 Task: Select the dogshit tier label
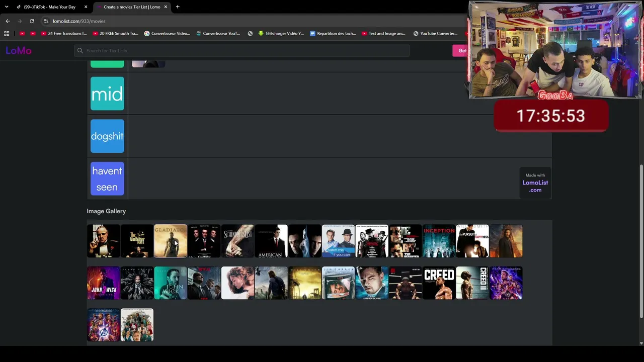click(x=107, y=136)
